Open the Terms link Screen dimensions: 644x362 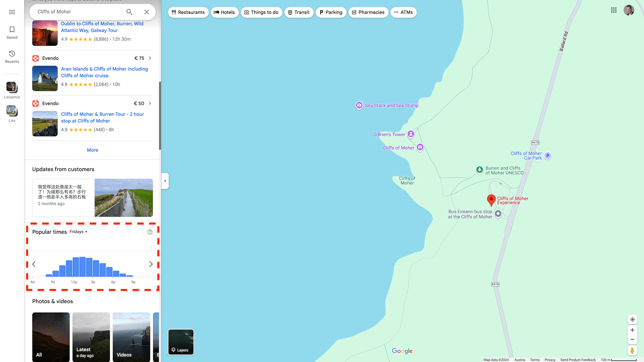(x=535, y=360)
